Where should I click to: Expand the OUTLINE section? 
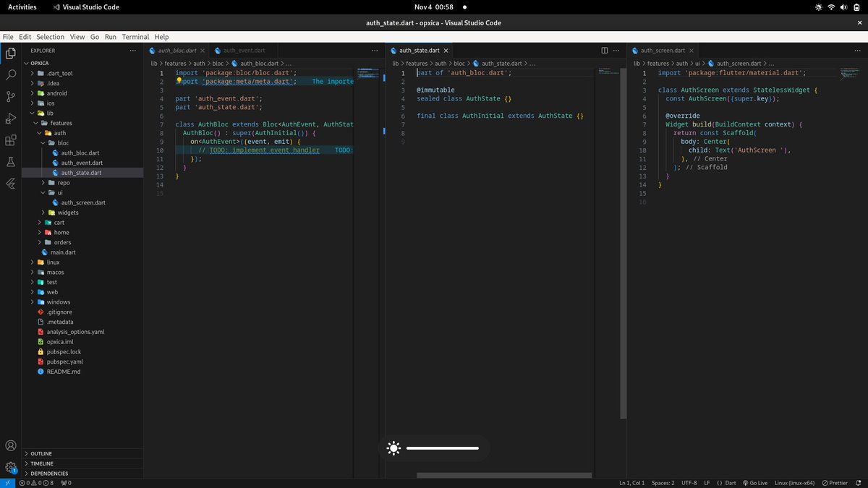(82, 453)
